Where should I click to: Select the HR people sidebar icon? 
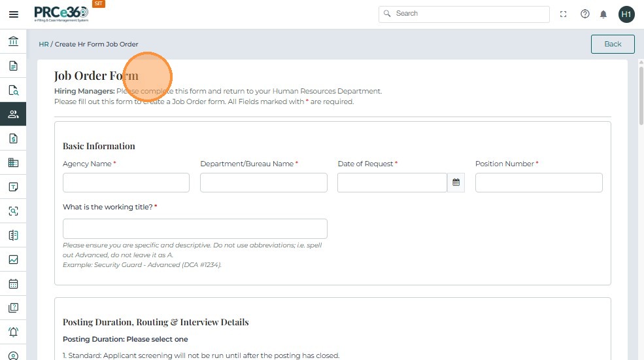(x=13, y=114)
